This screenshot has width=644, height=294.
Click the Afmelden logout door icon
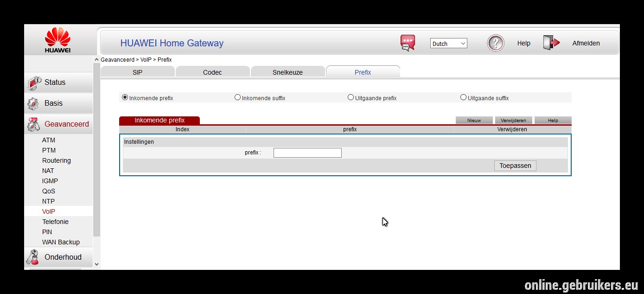[551, 43]
